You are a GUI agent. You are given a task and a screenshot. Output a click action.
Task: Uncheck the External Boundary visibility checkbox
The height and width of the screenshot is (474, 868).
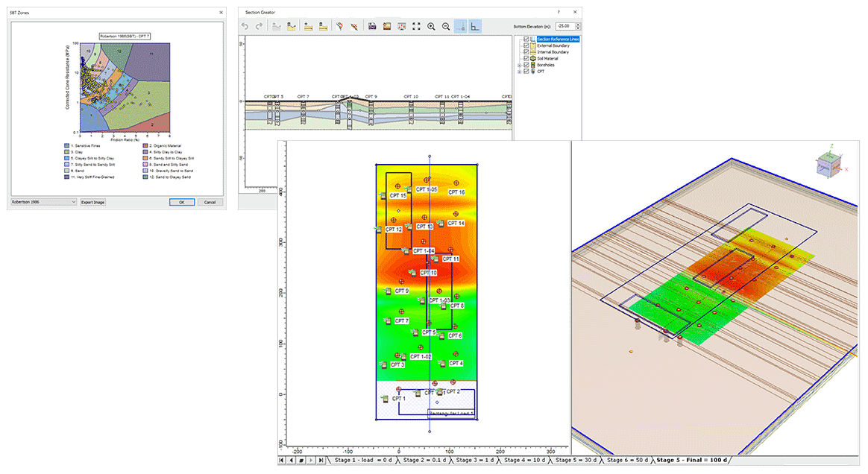[x=526, y=45]
